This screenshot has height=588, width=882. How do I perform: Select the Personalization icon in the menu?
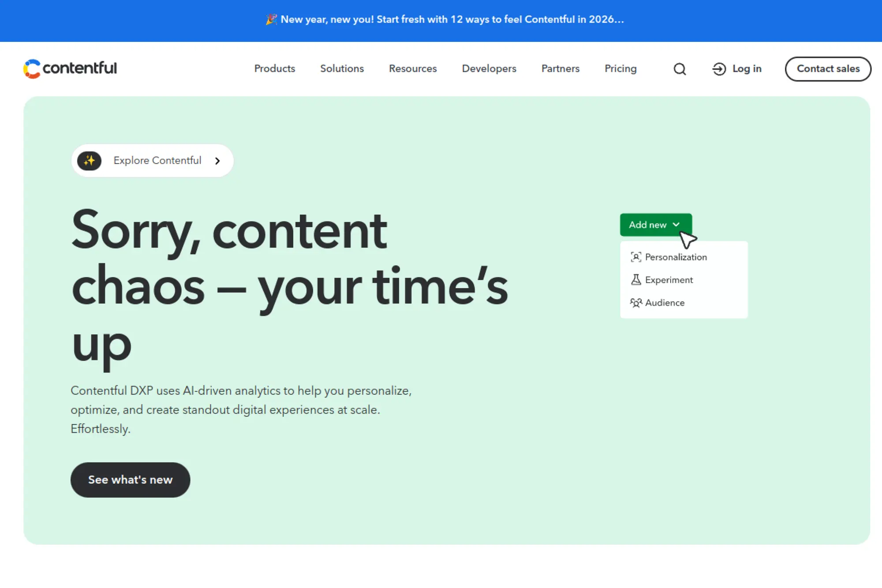pyautogui.click(x=635, y=257)
